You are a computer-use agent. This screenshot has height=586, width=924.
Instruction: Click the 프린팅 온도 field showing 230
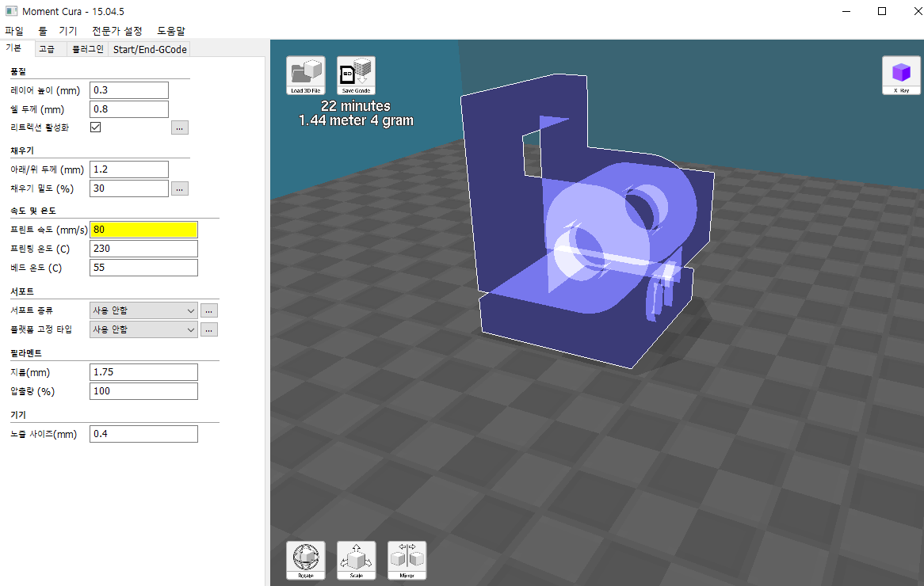[x=143, y=249]
